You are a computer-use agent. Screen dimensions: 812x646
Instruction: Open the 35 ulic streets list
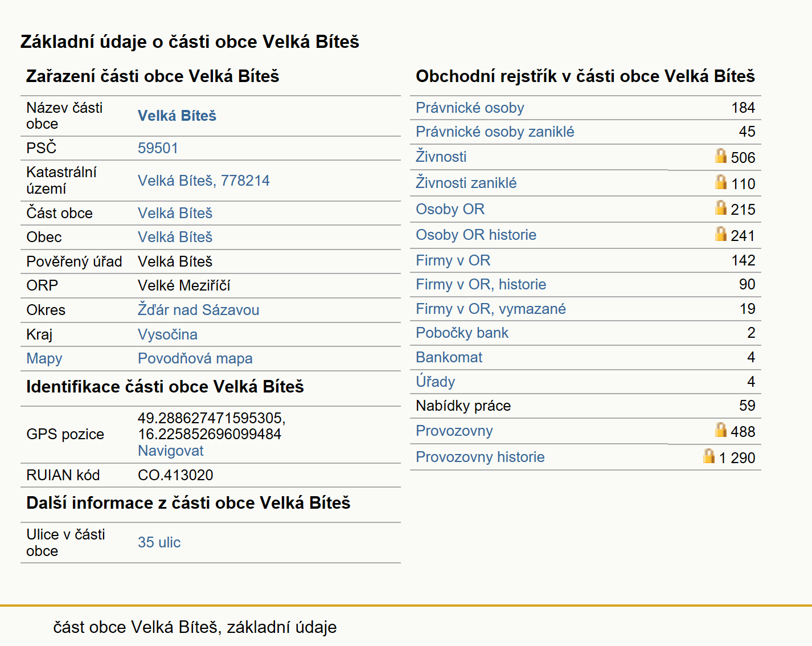tap(159, 542)
